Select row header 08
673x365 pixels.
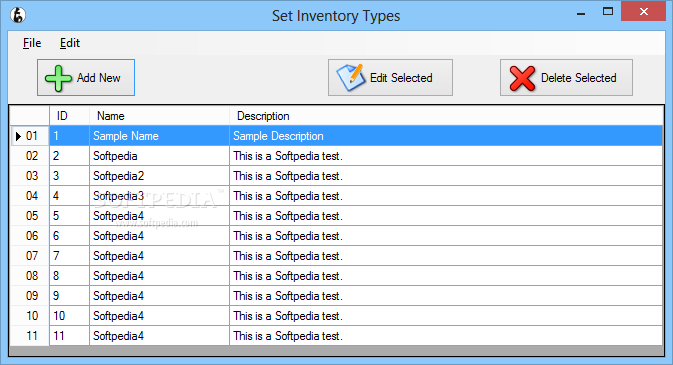click(x=30, y=276)
